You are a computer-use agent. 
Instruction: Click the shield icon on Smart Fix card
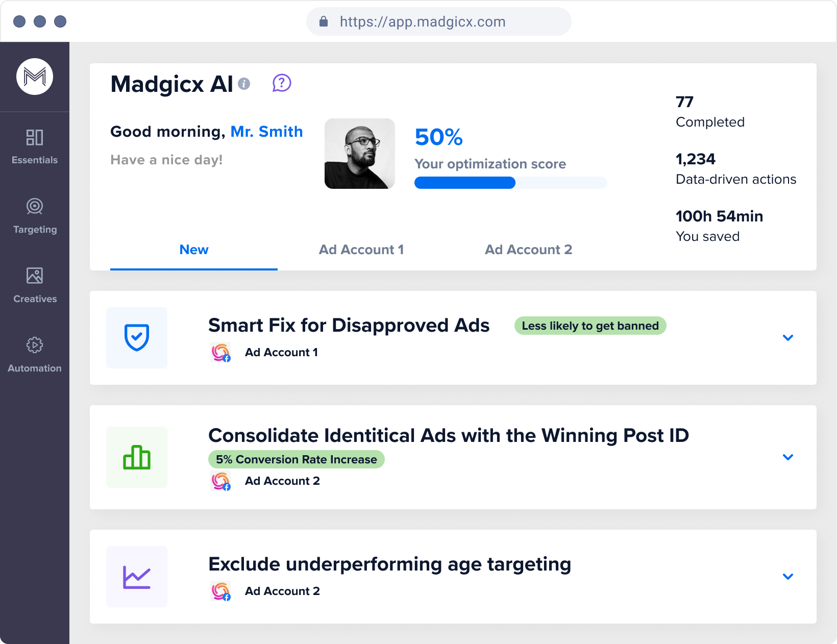click(136, 337)
